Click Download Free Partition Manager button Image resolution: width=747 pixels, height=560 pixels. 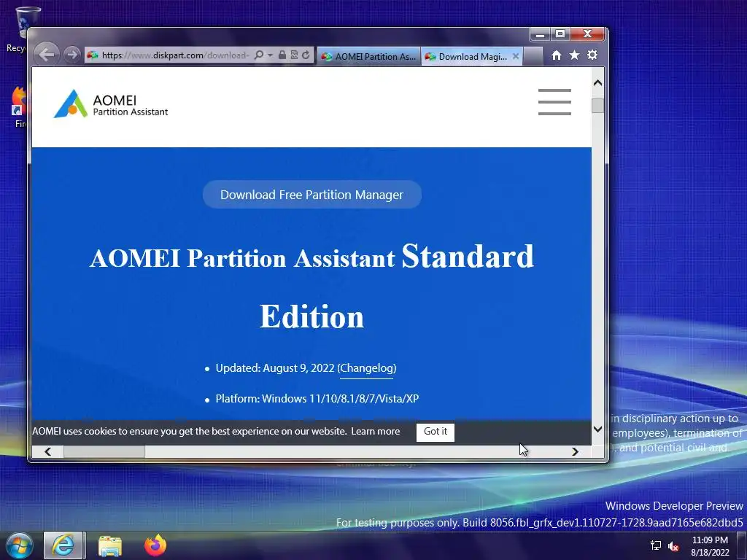coord(312,194)
